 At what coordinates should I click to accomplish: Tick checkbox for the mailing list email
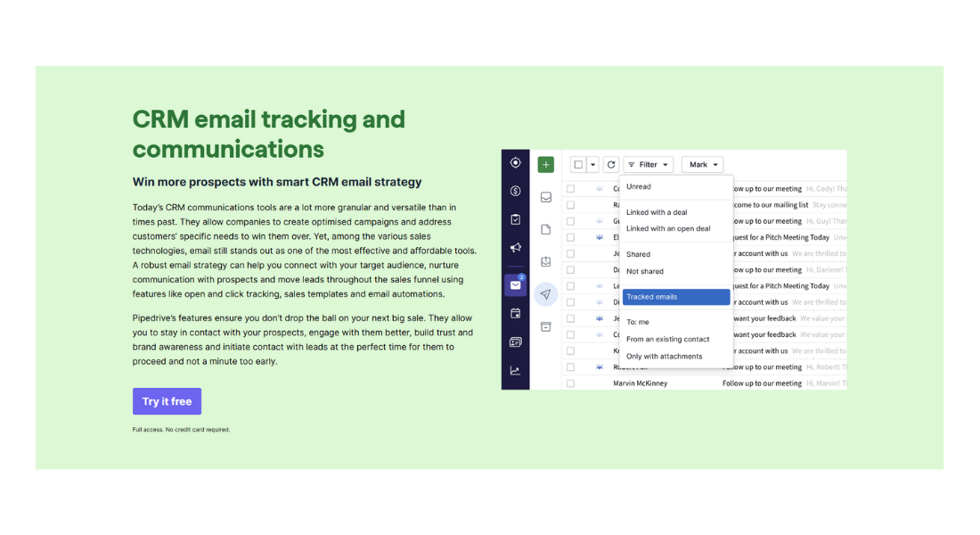coord(570,204)
